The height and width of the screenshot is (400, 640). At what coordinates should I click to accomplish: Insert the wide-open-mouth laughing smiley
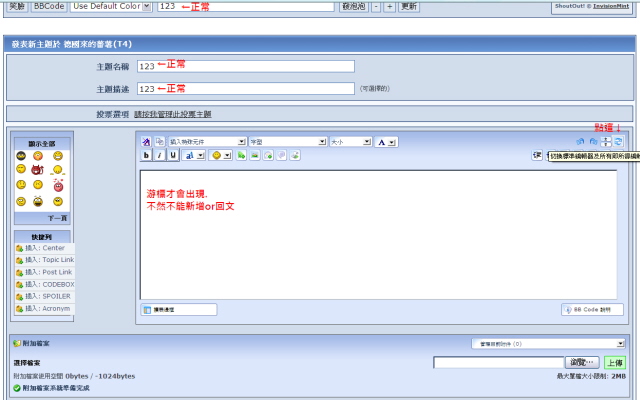[x=38, y=201]
